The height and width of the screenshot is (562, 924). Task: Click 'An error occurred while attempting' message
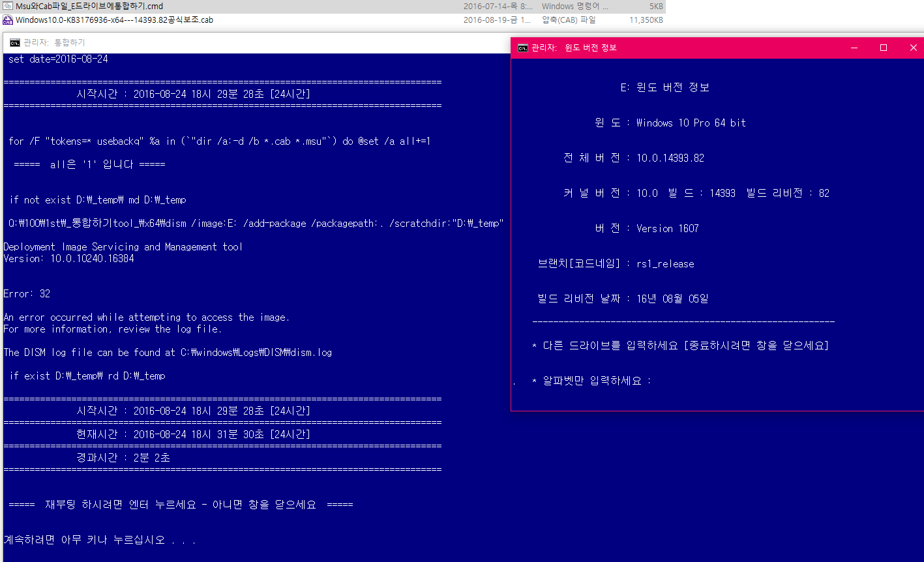pos(146,318)
